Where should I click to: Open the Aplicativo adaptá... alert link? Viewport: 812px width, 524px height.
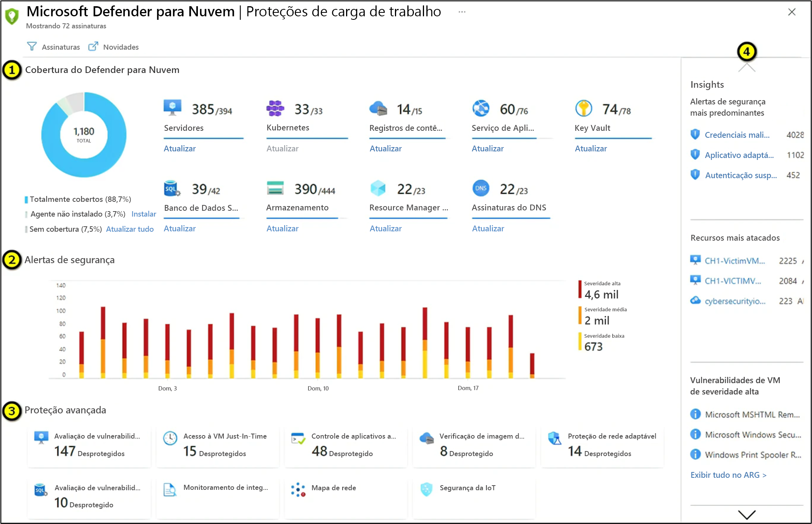tap(739, 155)
